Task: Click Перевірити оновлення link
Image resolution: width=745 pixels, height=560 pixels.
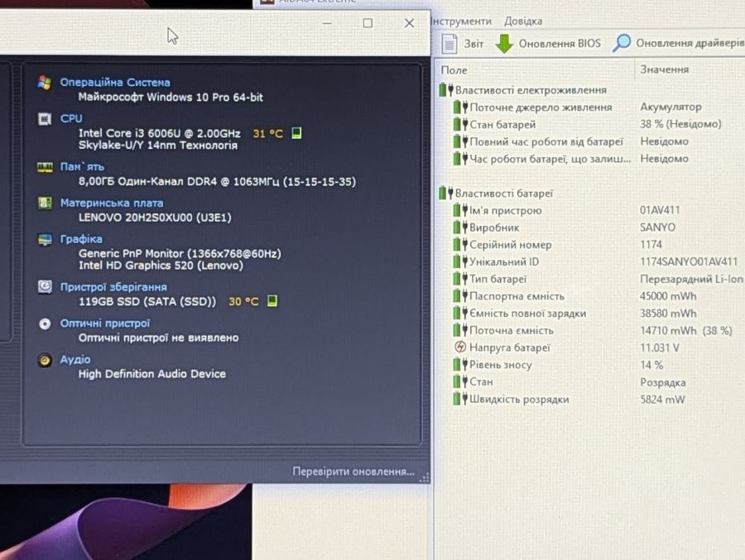Action: click(353, 471)
